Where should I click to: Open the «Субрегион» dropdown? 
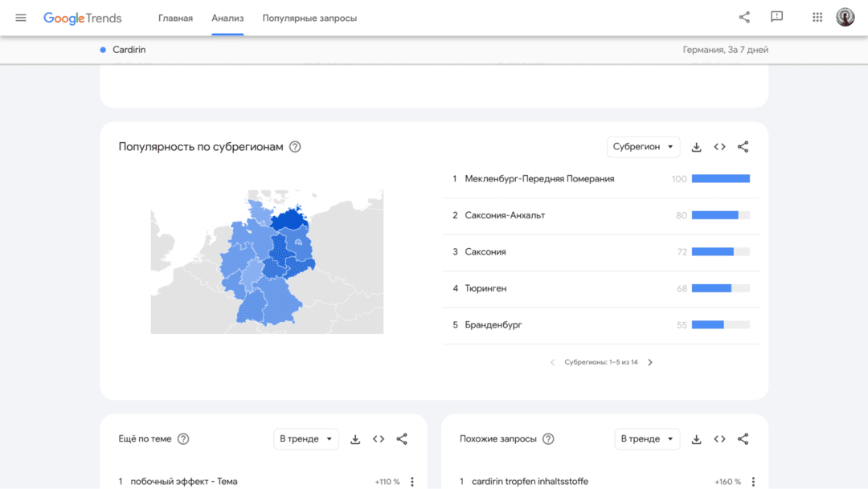coord(643,146)
